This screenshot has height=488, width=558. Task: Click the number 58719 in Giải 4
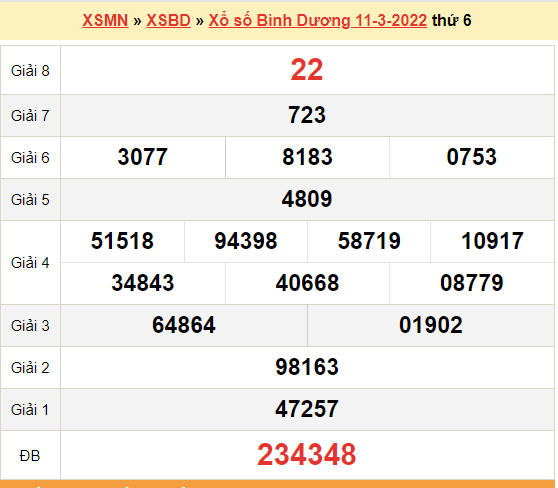369,241
